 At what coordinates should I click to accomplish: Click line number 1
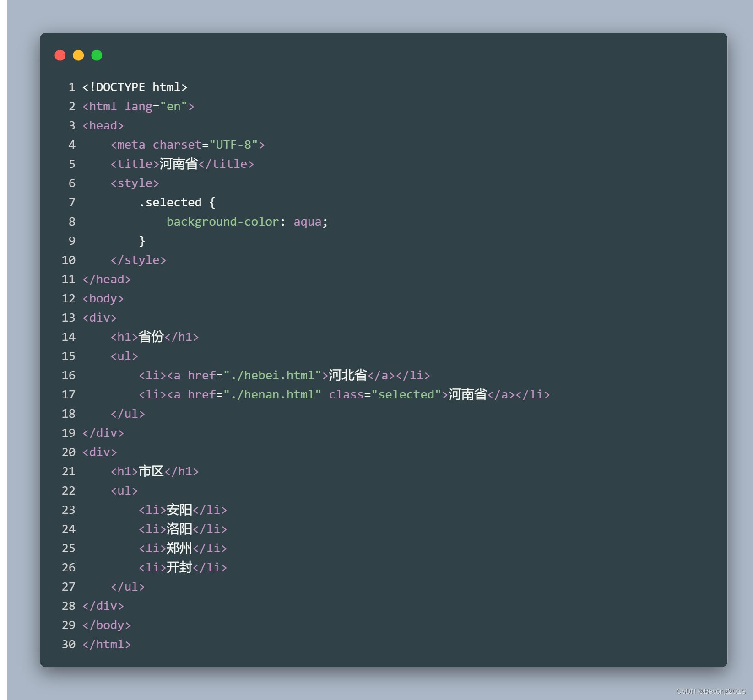coord(72,87)
